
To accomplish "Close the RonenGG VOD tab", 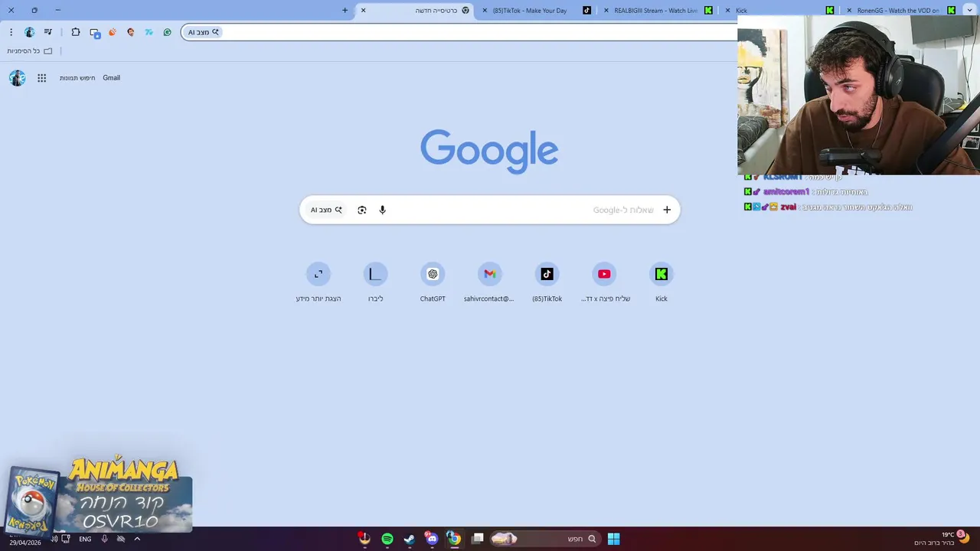I will coord(849,11).
